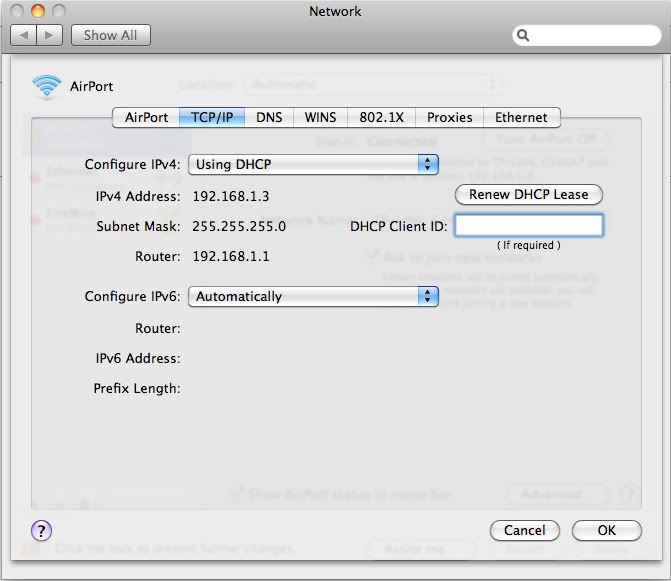Go forward with the right arrow button
The width and height of the screenshot is (671, 581).
pos(50,35)
